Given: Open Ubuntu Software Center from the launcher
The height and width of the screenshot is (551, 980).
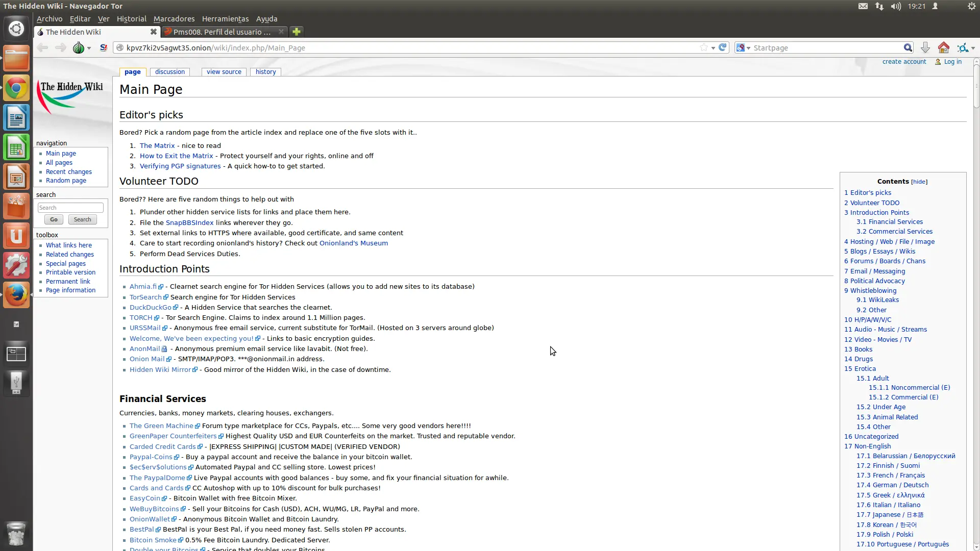Looking at the screenshot, I should [16, 207].
